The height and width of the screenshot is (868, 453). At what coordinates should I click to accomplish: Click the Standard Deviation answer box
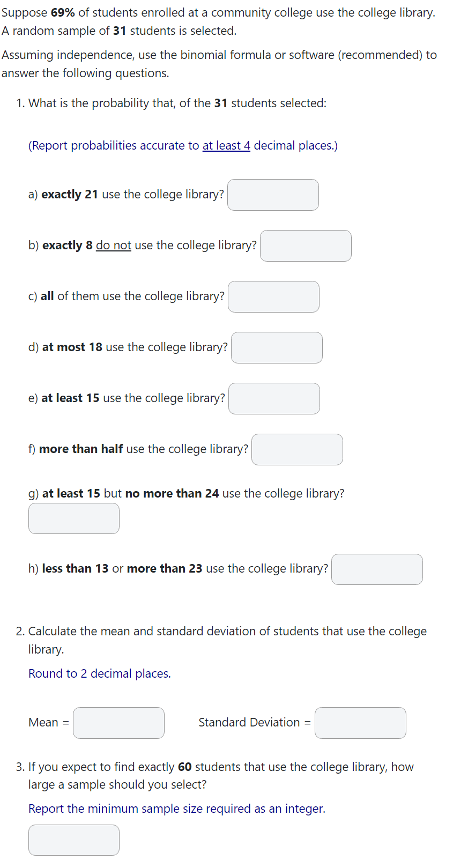point(360,723)
